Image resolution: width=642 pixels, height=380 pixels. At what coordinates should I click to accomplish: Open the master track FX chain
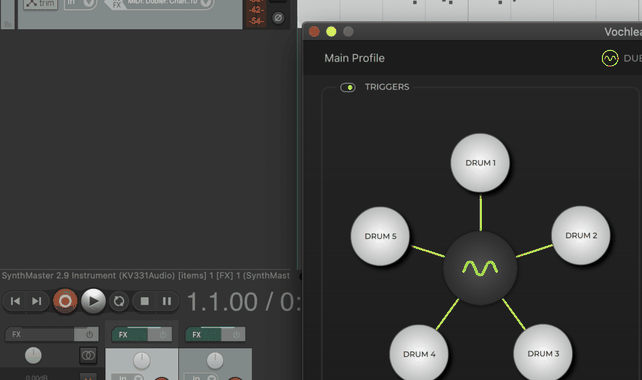39,334
